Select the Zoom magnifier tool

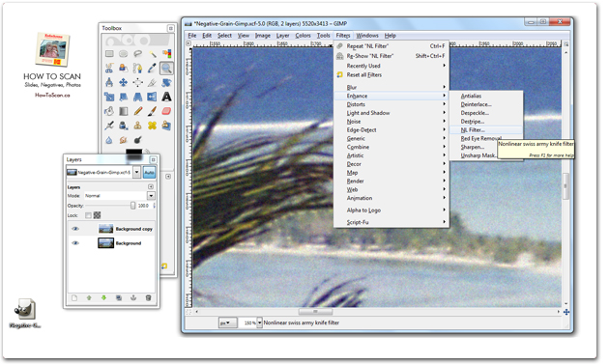[166, 68]
